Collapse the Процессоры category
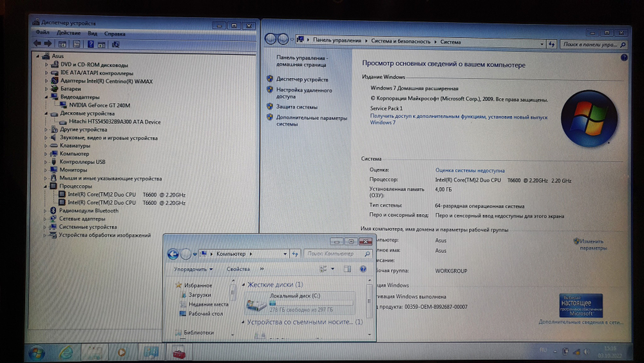644x363 pixels. tap(45, 186)
